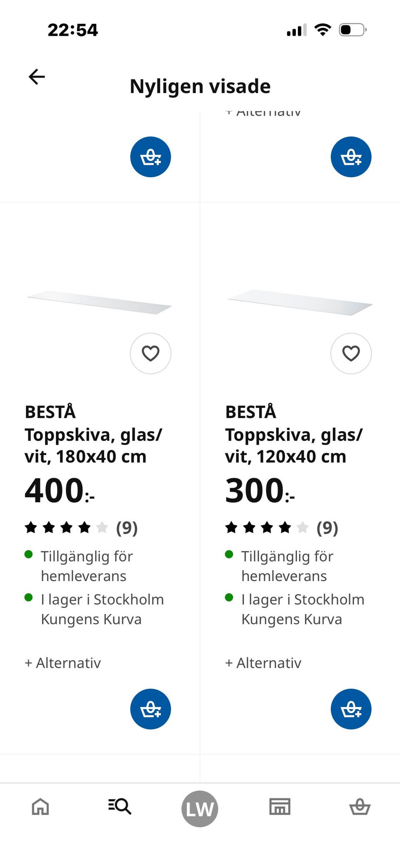Add top-left previous product to basket
400x868 pixels.
[150, 157]
